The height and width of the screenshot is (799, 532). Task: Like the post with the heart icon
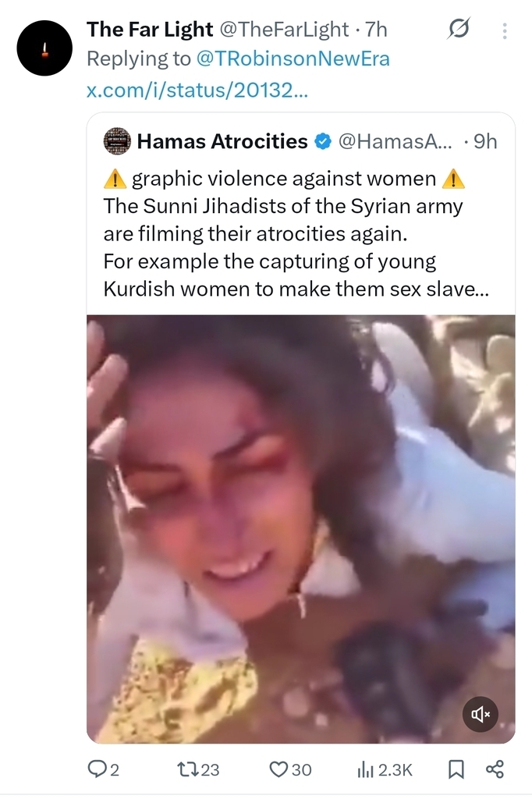(278, 769)
